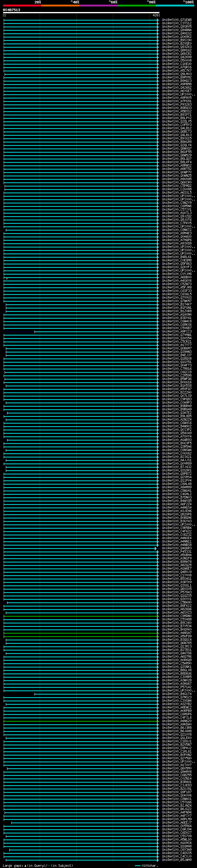Select the UniRef100_A1W6E7 hit
Screen dimensions: 197x868
click(176, 569)
